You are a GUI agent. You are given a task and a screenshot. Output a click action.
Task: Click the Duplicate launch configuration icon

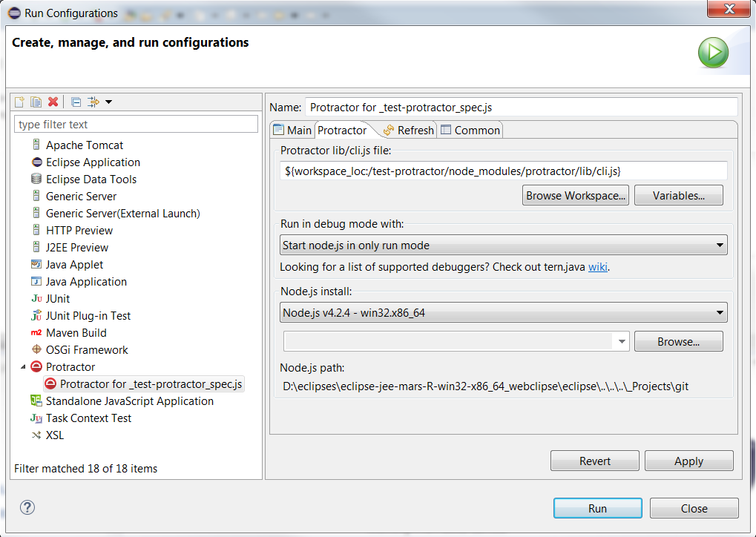[36, 102]
